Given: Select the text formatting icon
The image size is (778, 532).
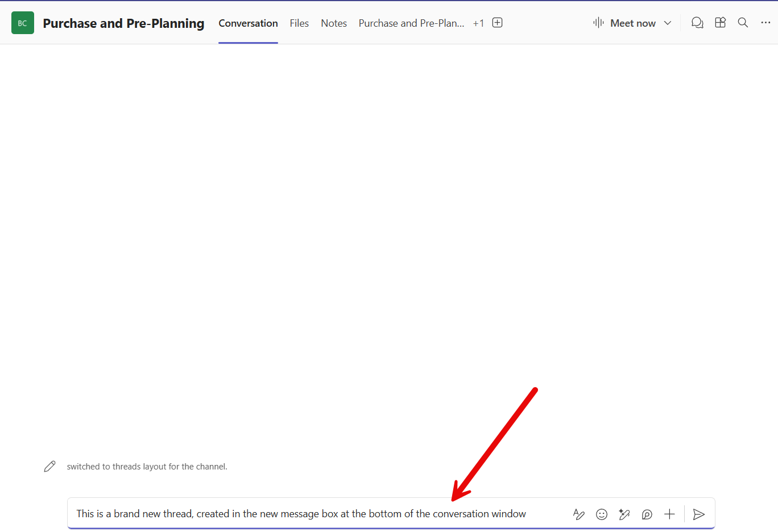Looking at the screenshot, I should coord(579,514).
